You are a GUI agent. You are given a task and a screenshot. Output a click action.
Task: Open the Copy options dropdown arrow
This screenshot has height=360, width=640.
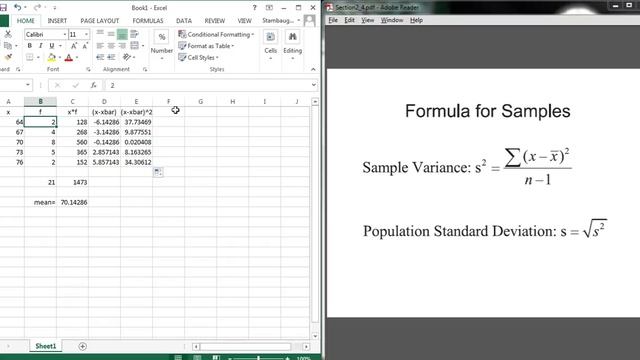click(x=16, y=46)
